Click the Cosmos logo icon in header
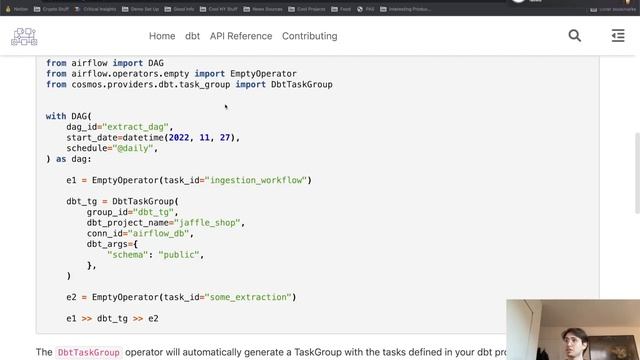 (x=24, y=36)
